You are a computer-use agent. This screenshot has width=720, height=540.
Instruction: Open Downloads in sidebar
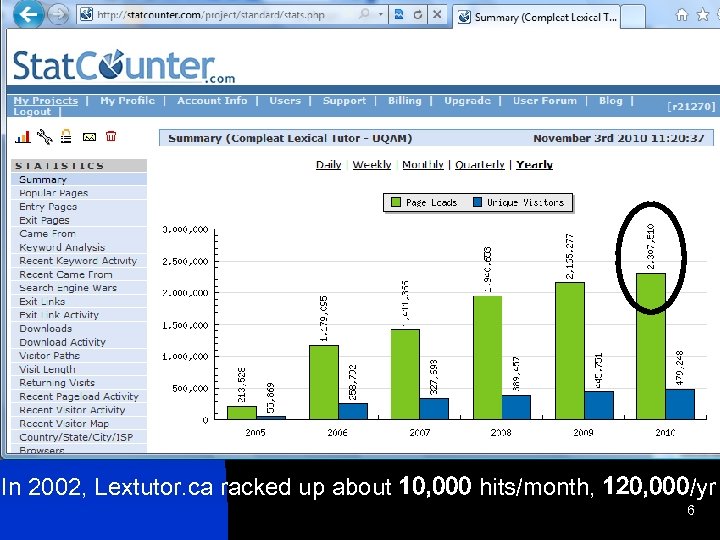click(79, 329)
